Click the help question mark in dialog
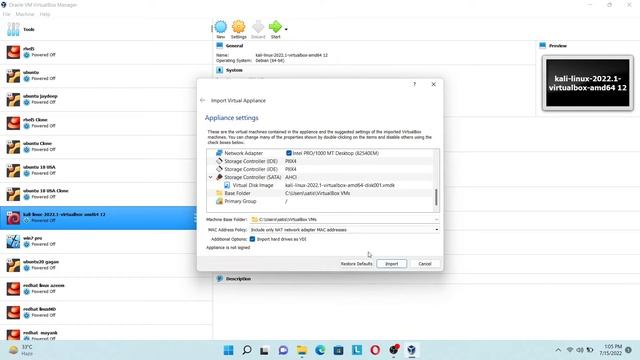 [414, 84]
